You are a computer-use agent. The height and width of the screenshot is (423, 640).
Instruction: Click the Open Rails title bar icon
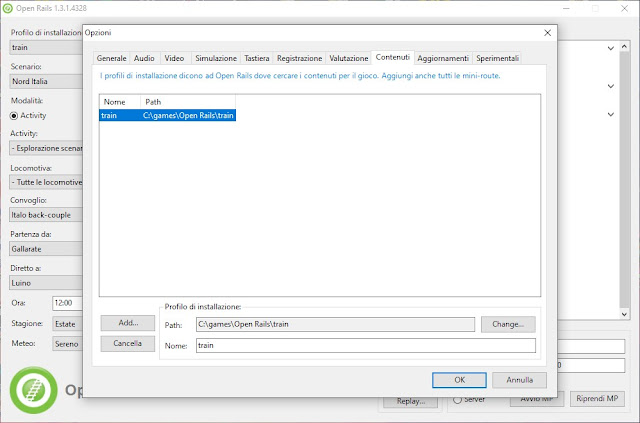8,8
